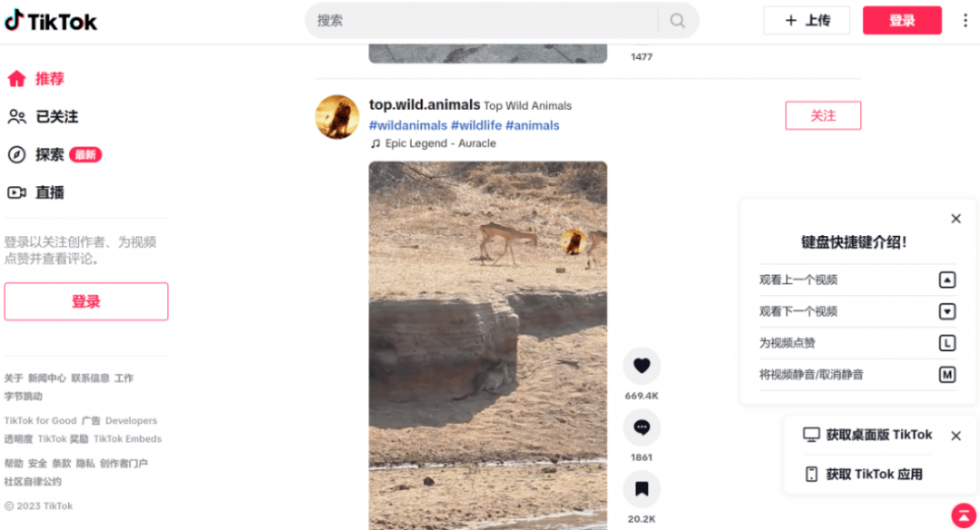Image resolution: width=980 pixels, height=530 pixels.
Task: Close the keyboard shortcuts panel
Action: tap(955, 219)
